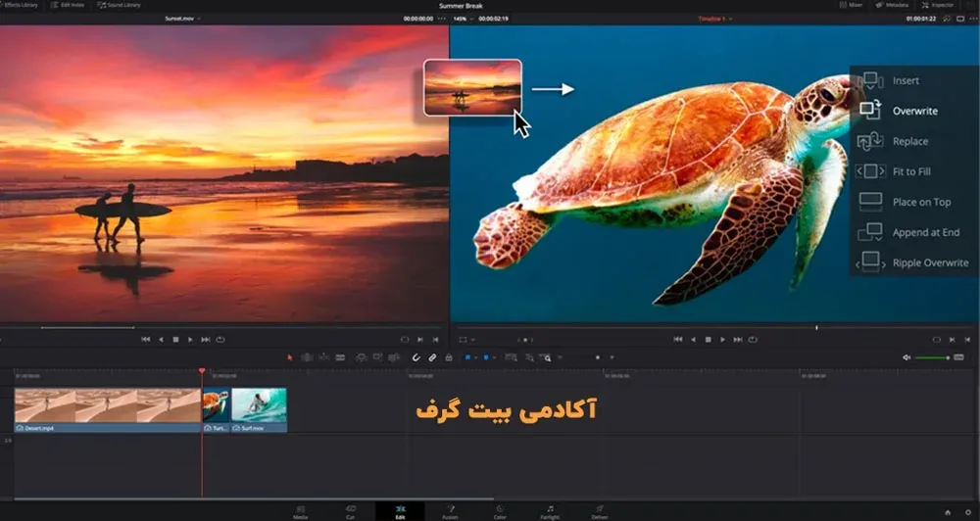Open the Inspector panel
This screenshot has width=980, height=521.
coord(938,5)
